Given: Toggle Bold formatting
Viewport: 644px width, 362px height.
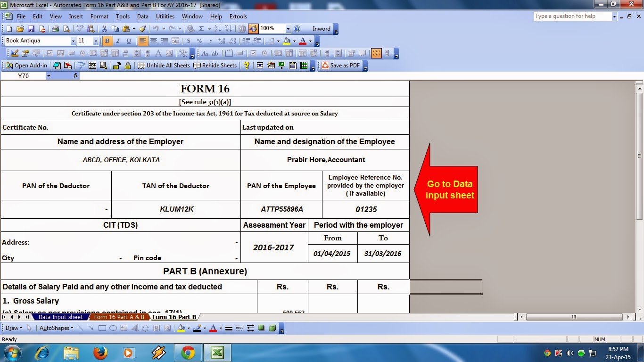Looking at the screenshot, I should (107, 41).
